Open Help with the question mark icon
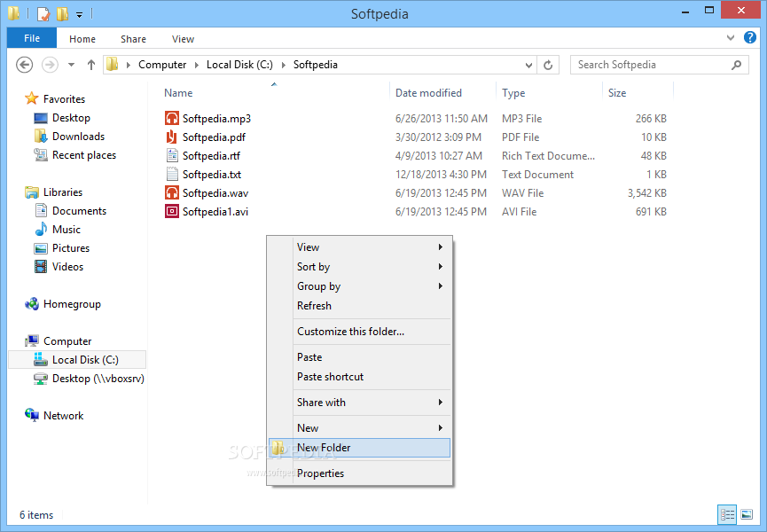 pyautogui.click(x=750, y=37)
